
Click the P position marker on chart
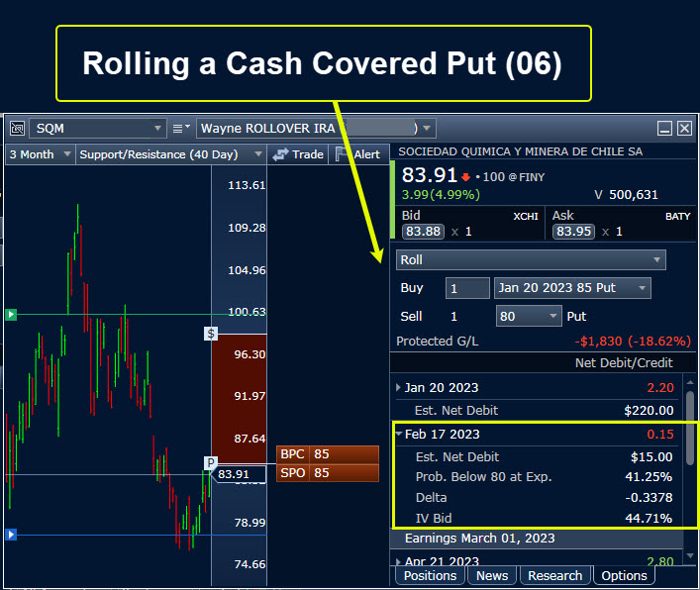(x=210, y=462)
